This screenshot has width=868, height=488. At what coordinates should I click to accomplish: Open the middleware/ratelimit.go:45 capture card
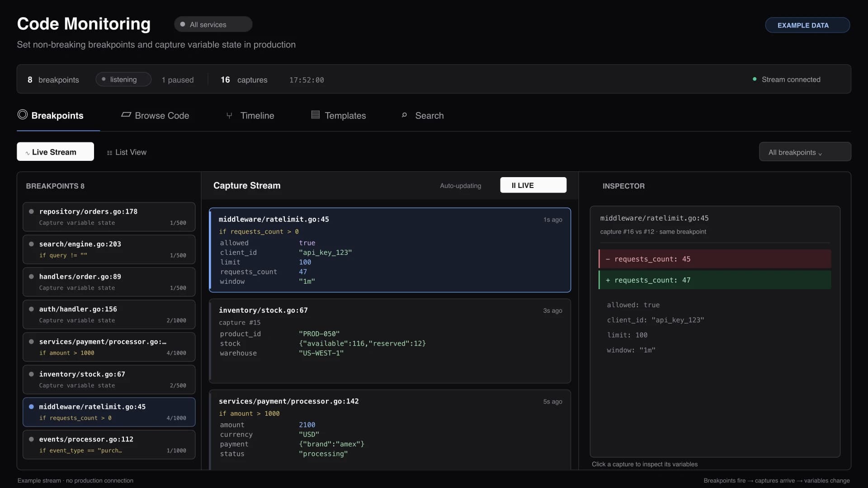coord(390,250)
